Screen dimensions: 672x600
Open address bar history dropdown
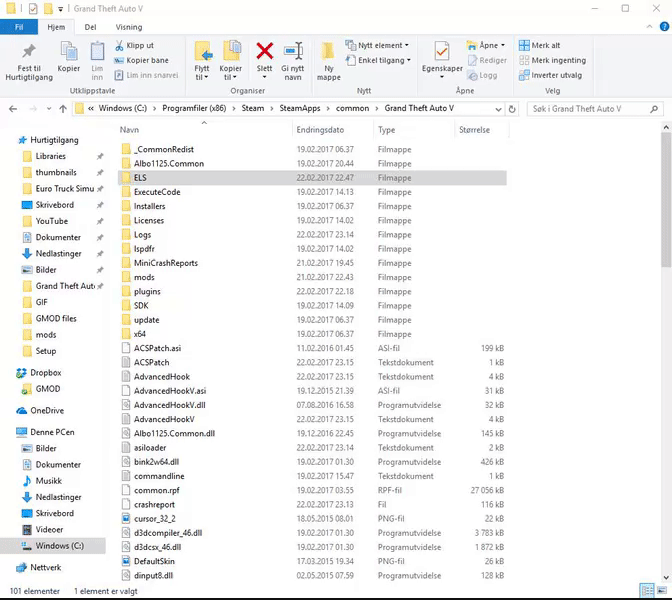[x=498, y=109]
